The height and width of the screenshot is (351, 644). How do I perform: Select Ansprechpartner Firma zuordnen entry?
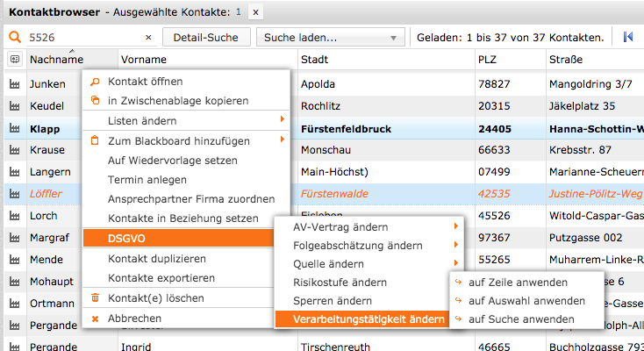[x=191, y=199]
